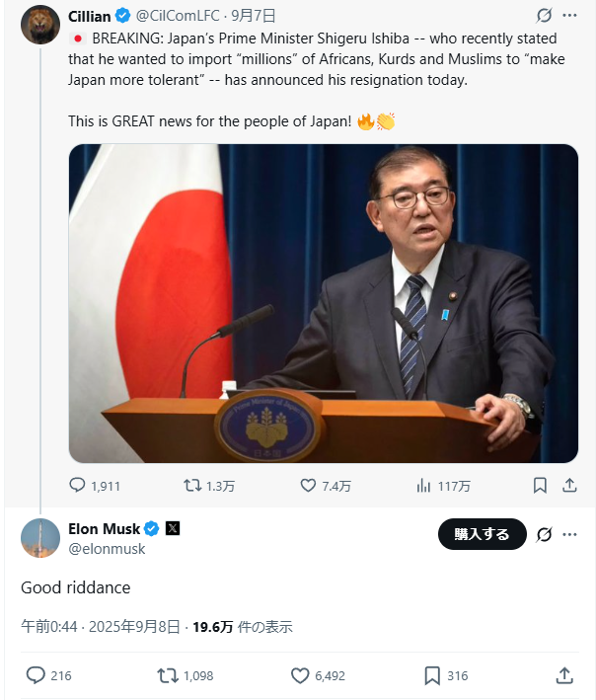Visit Cillian's profile via avatar

point(40,25)
